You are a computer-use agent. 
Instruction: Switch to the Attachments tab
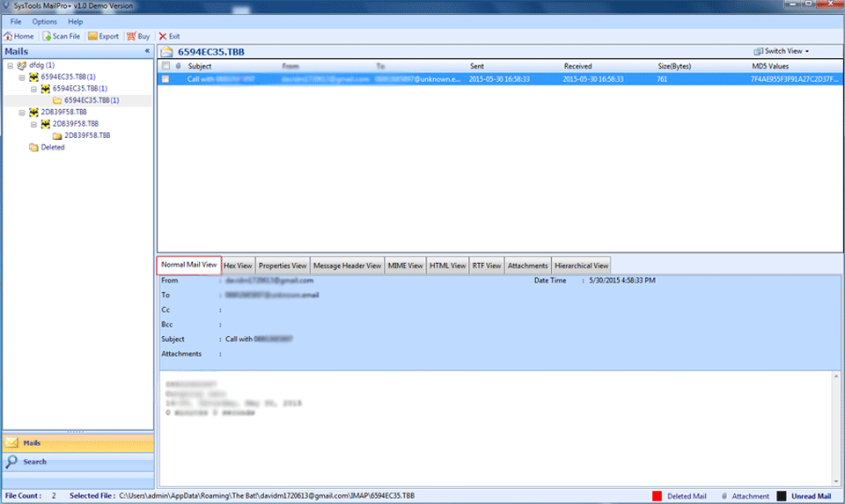[x=527, y=266]
